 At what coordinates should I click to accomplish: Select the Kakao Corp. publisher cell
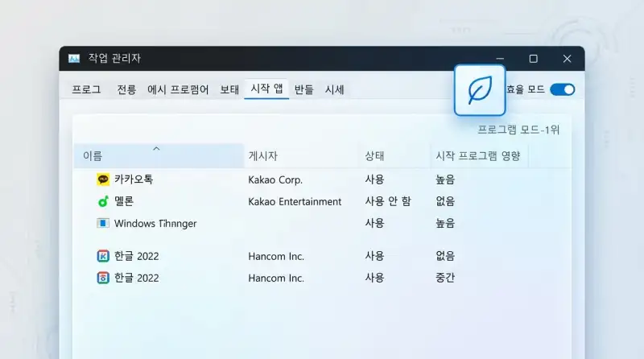tap(275, 179)
